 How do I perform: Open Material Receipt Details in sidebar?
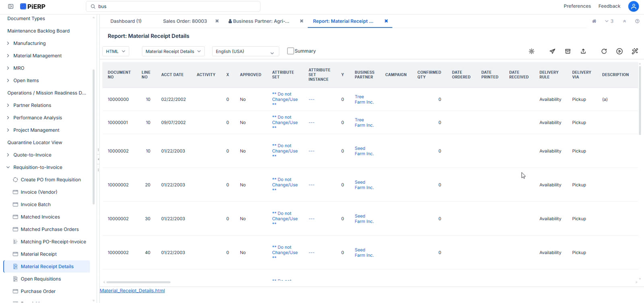(x=47, y=266)
